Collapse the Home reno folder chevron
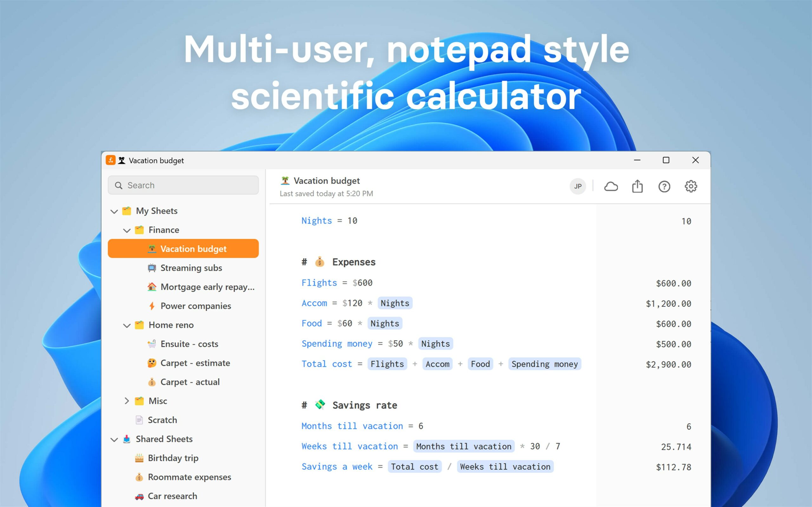Screen dimensions: 812x507 tap(127, 325)
